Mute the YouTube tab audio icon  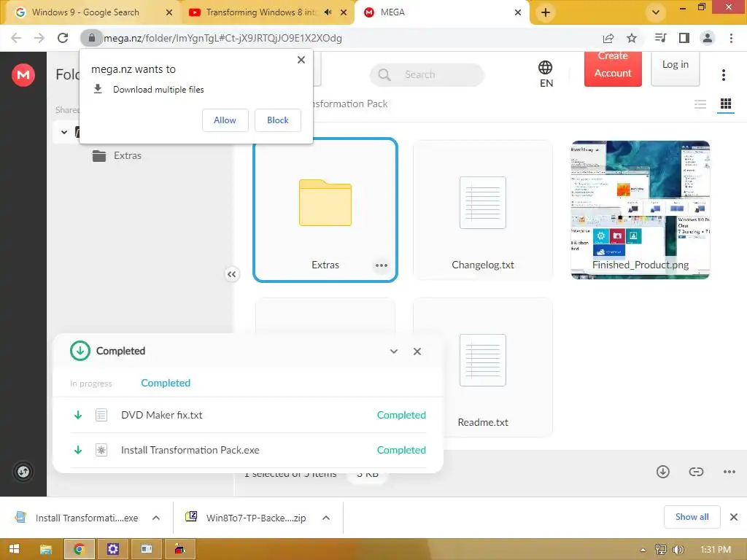click(x=328, y=12)
